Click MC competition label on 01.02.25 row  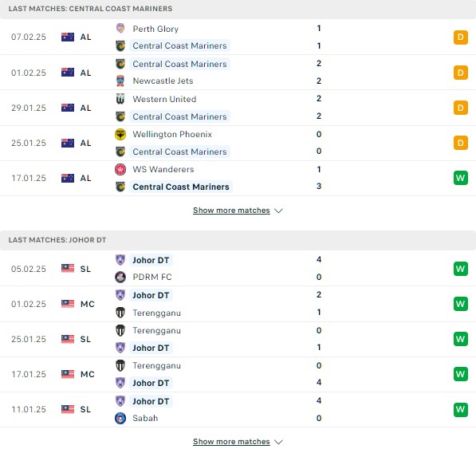pyautogui.click(x=88, y=304)
